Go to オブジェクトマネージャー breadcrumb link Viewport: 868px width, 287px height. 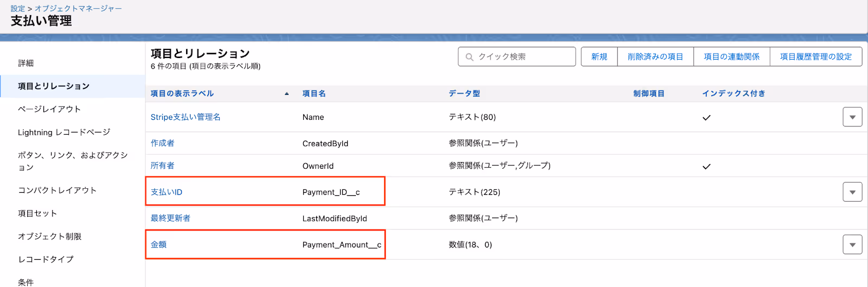point(78,9)
